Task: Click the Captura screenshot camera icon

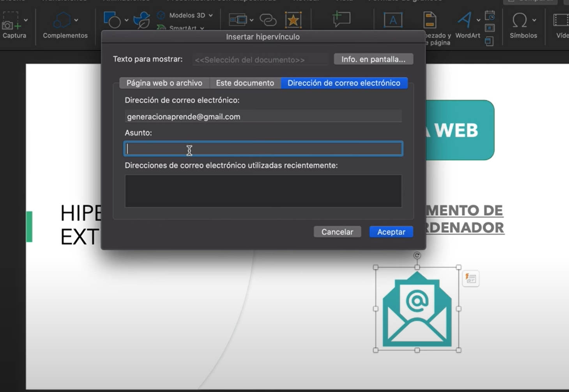Action: [x=11, y=21]
